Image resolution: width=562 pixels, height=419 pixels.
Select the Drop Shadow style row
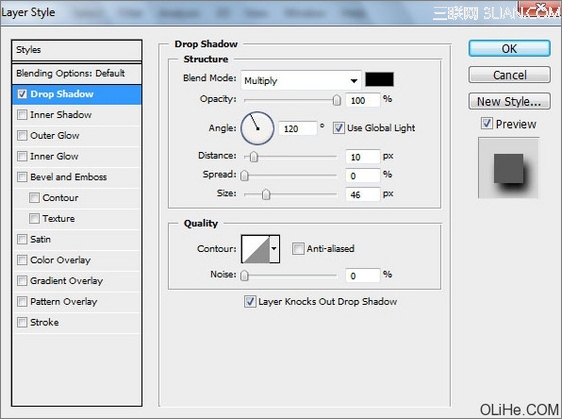pos(77,94)
